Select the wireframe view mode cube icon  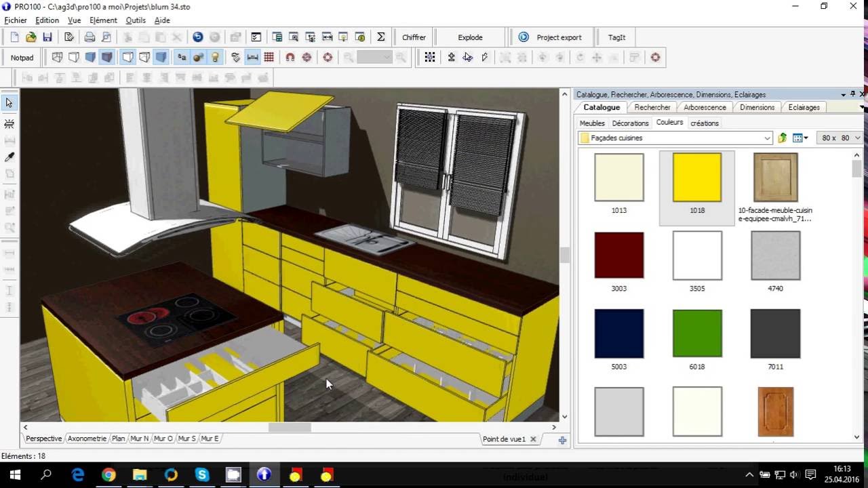[x=58, y=58]
